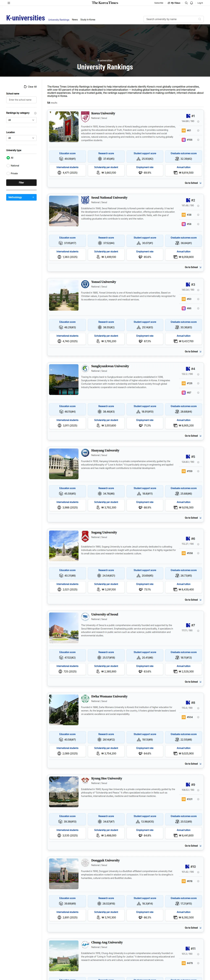The height and width of the screenshot is (980, 210).
Task: Click the info icon next to 141.48 / 190
Action: coord(198,206)
